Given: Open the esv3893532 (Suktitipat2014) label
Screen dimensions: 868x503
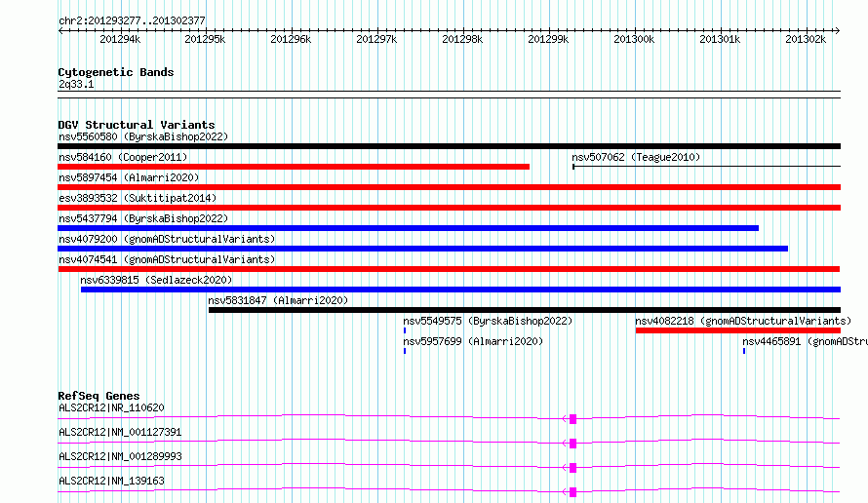Looking at the screenshot, I should point(138,198).
